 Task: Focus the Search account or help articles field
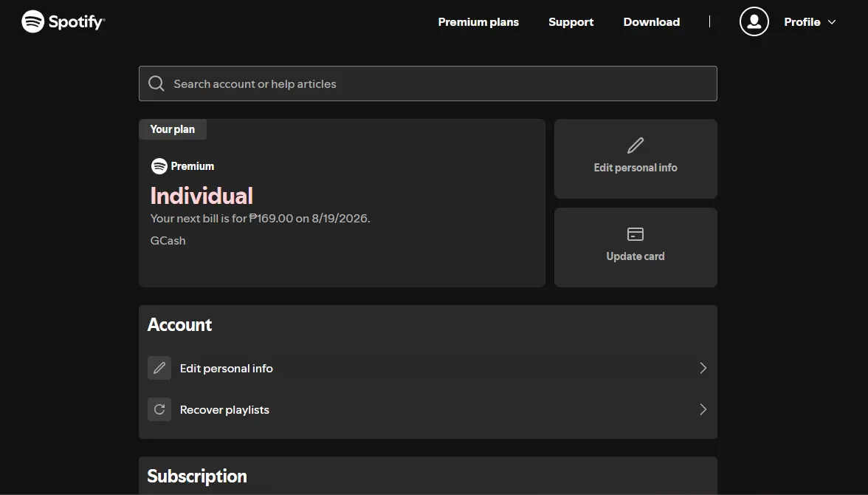tap(428, 83)
